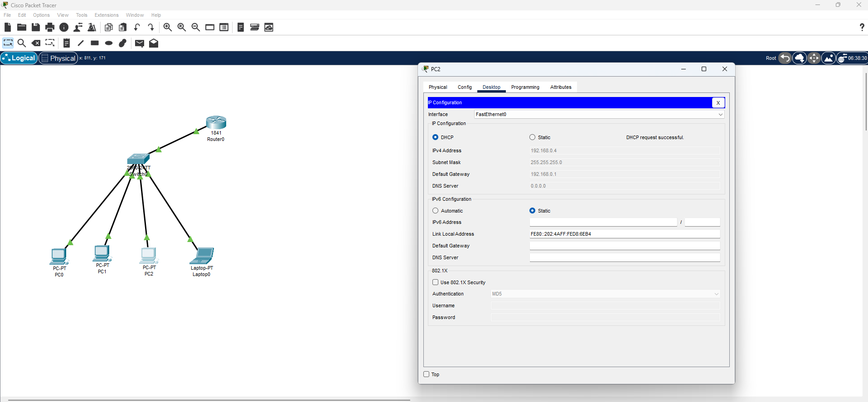The image size is (868, 402).
Task: Select Laptop0 device on the canvas
Action: point(202,256)
